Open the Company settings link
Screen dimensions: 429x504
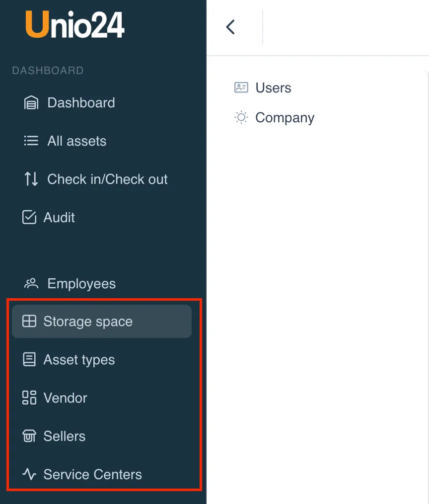click(x=285, y=118)
